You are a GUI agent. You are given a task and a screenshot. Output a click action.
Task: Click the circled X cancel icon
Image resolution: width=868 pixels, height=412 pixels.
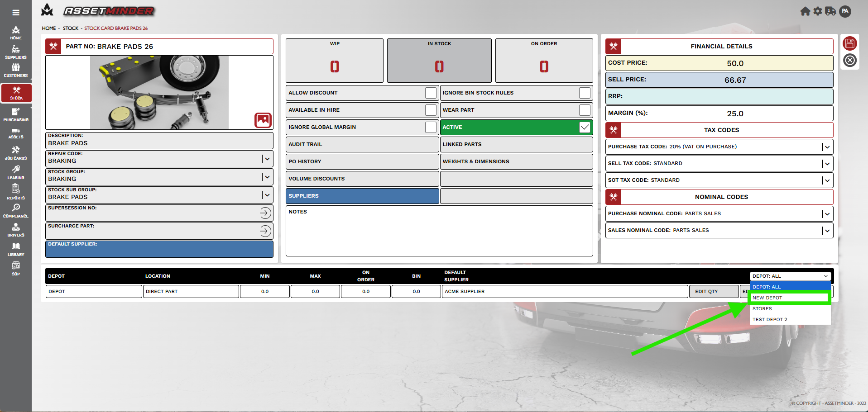click(x=849, y=60)
